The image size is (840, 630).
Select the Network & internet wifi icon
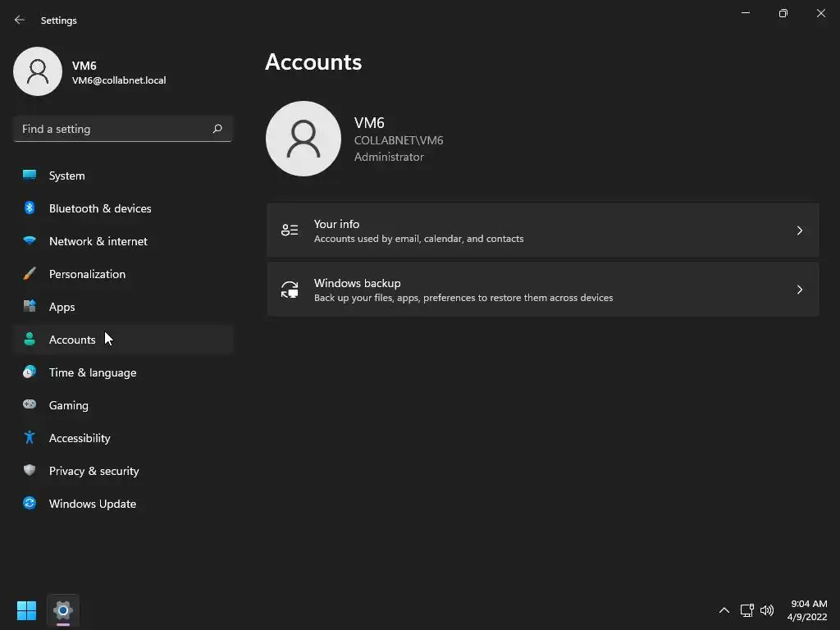30,240
